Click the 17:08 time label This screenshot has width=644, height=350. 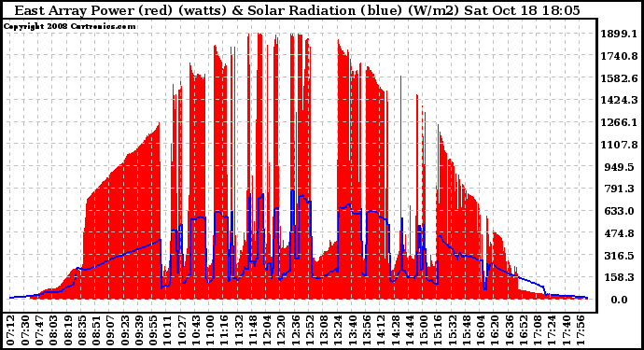pos(539,329)
